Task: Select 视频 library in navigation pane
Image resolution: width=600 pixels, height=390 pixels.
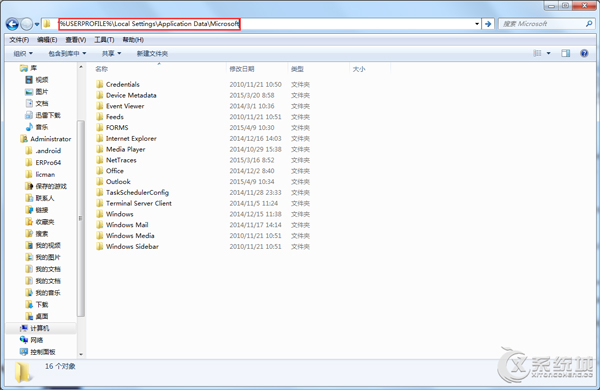Action: (37, 80)
